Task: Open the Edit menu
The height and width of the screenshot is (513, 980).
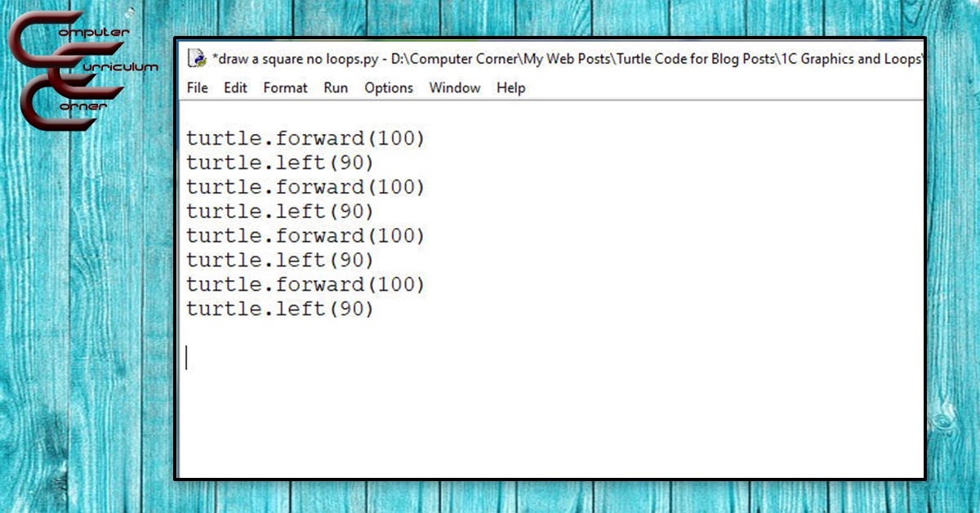Action: [235, 87]
